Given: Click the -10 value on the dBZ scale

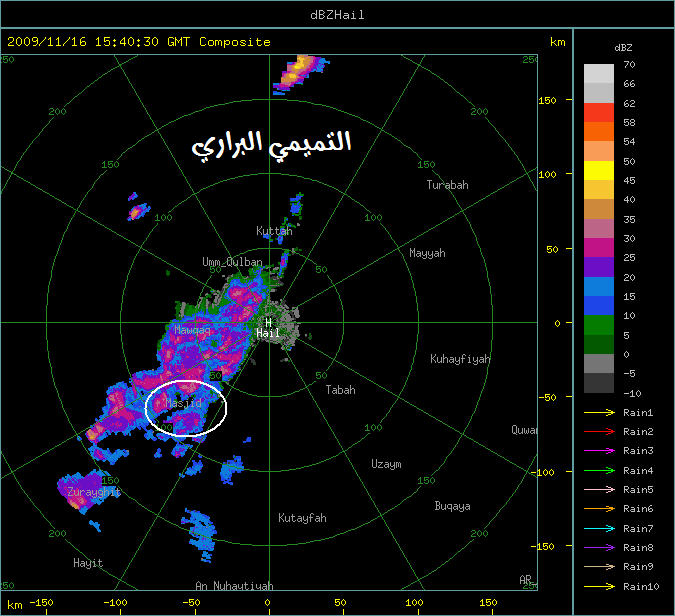Looking at the screenshot, I should tap(632, 393).
